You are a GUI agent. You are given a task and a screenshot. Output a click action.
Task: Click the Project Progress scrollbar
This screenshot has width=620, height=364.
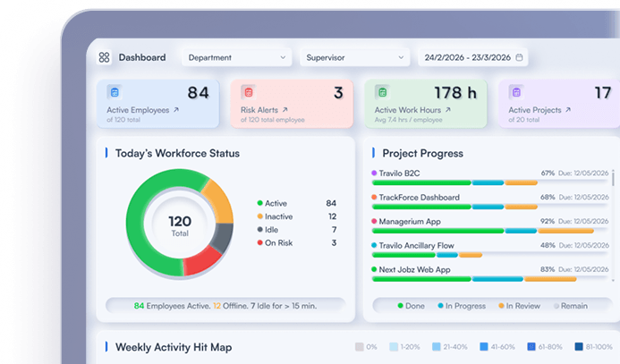pyautogui.click(x=613, y=178)
